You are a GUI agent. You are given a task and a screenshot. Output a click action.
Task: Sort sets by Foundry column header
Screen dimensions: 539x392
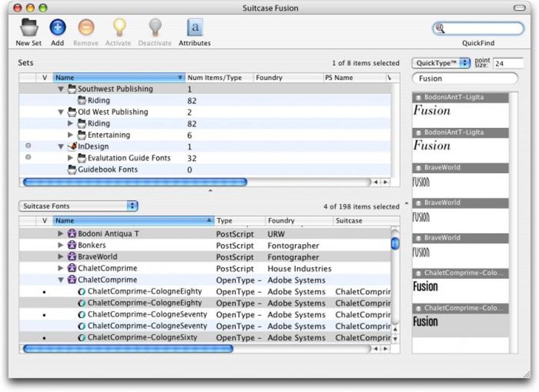[x=289, y=78]
